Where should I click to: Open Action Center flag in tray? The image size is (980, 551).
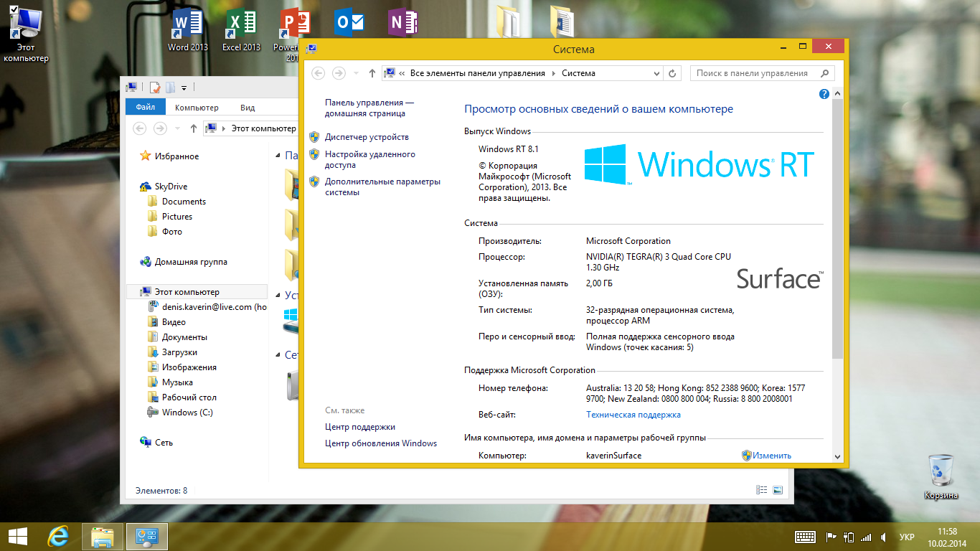pos(831,537)
